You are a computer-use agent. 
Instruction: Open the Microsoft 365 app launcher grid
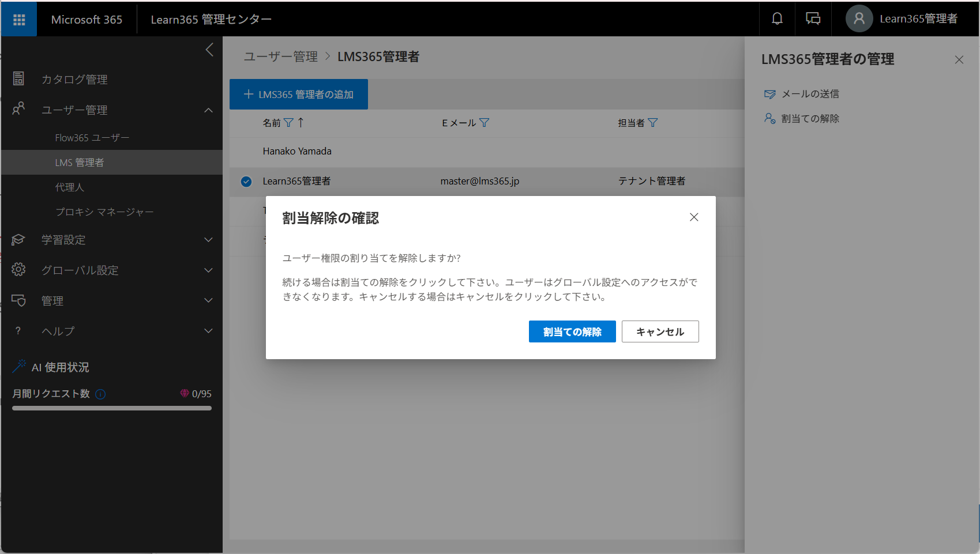click(x=19, y=20)
